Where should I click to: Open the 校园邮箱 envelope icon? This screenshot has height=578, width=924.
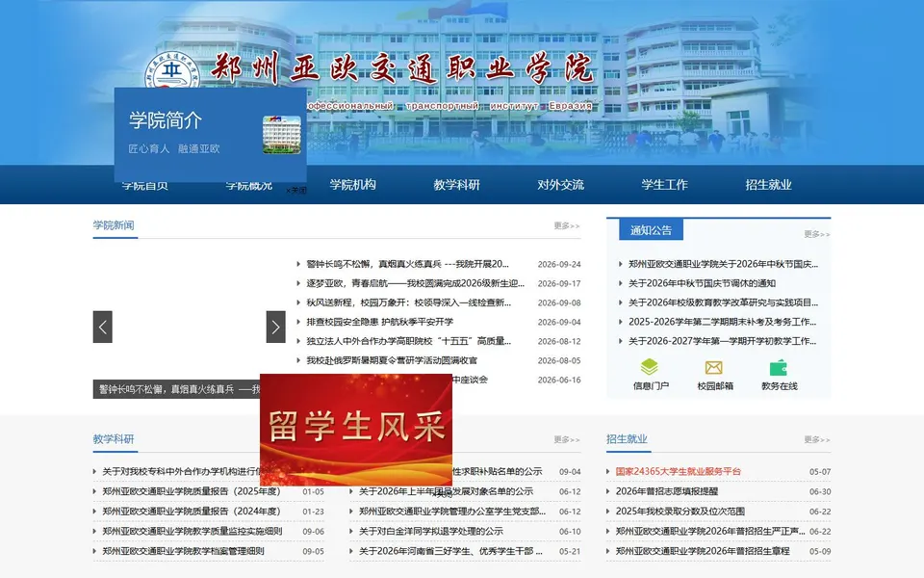(x=713, y=367)
